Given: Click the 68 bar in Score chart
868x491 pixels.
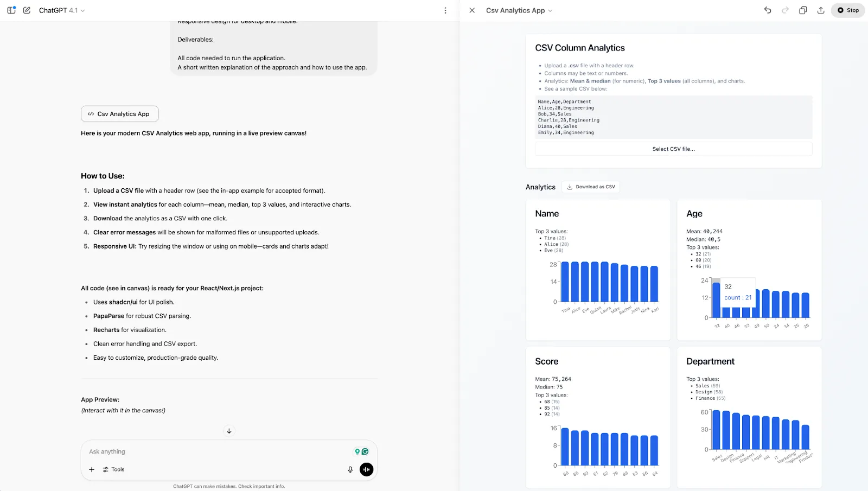Looking at the screenshot, I should (x=565, y=447).
